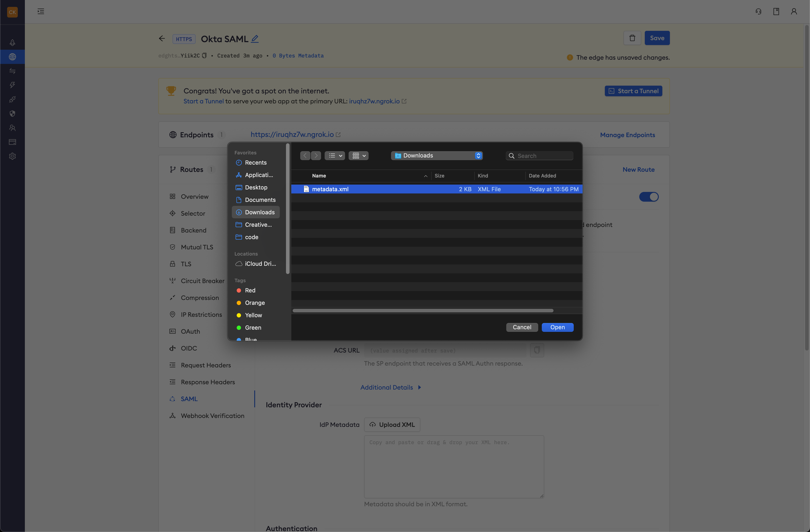Viewport: 810px width, 532px height.
Task: Click the user profile icon at top right
Action: [794, 11]
